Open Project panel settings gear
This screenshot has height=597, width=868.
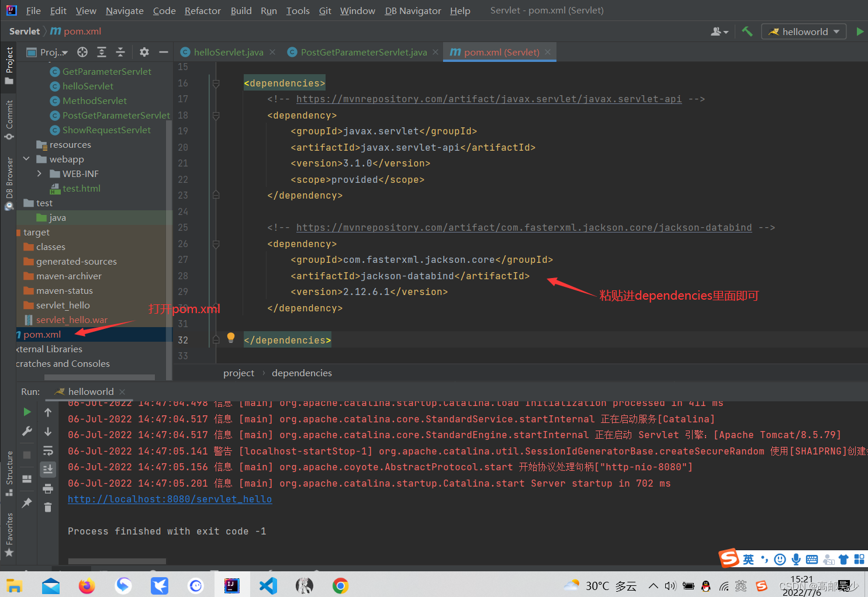point(144,52)
